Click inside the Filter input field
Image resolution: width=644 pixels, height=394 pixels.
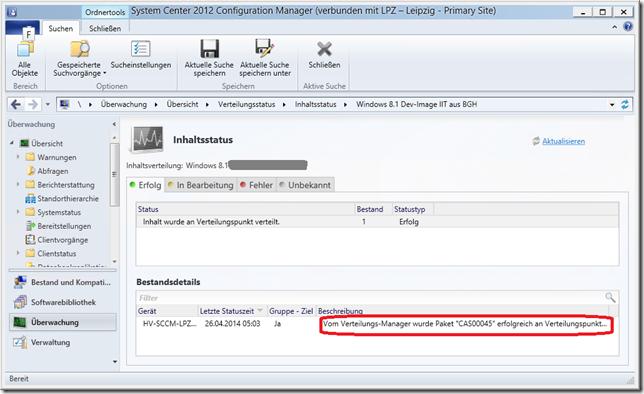coord(370,297)
